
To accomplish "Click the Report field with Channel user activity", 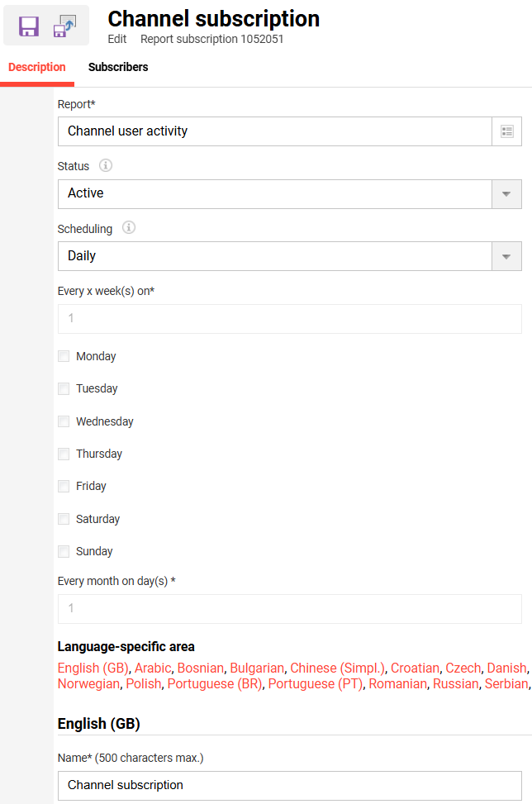I will pyautogui.click(x=274, y=131).
